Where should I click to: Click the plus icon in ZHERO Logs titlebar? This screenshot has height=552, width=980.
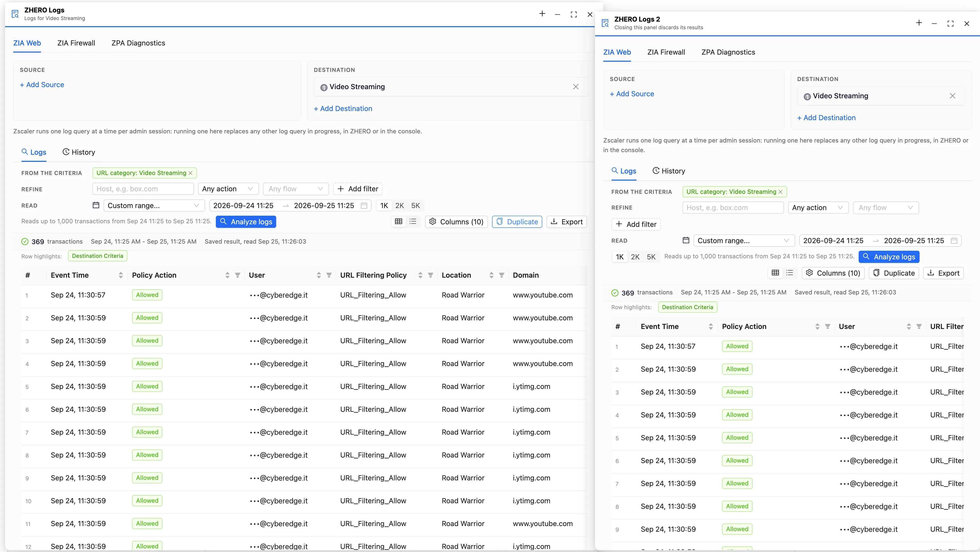542,14
